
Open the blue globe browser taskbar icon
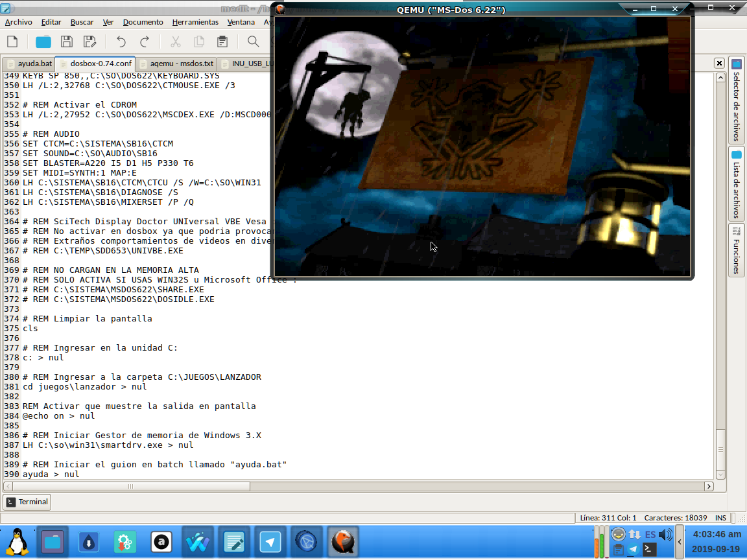pyautogui.click(x=306, y=542)
